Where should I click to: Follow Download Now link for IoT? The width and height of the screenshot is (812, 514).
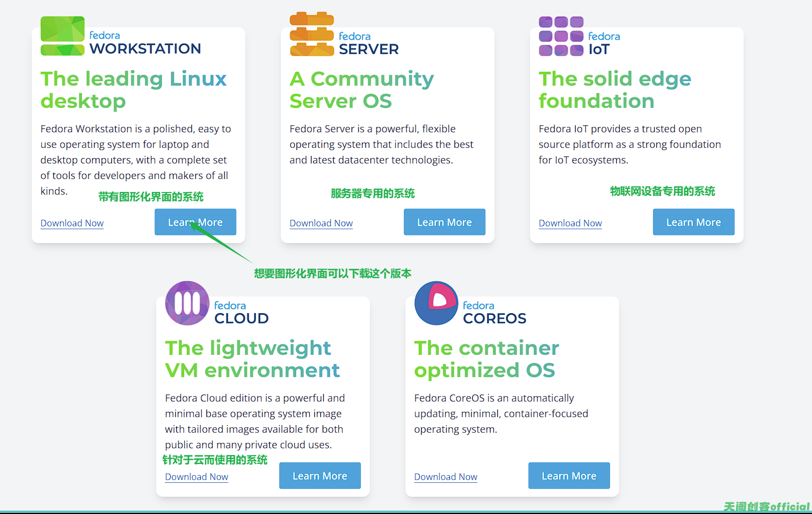[x=570, y=223]
